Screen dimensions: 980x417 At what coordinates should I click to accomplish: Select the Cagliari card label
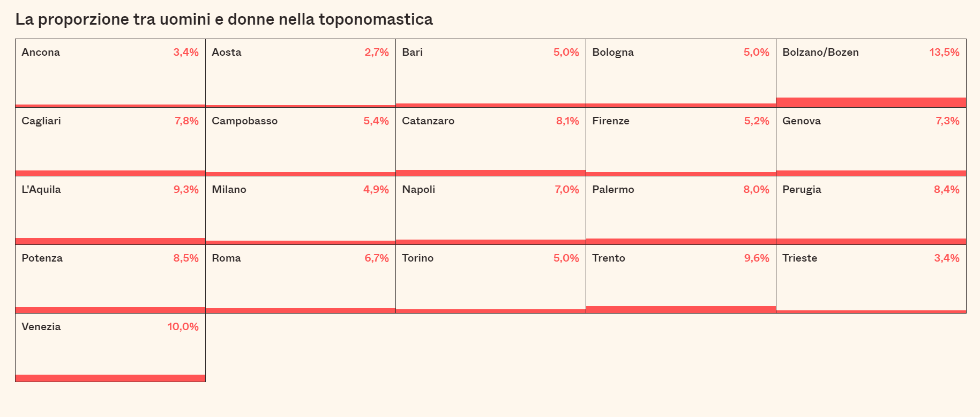coord(41,121)
